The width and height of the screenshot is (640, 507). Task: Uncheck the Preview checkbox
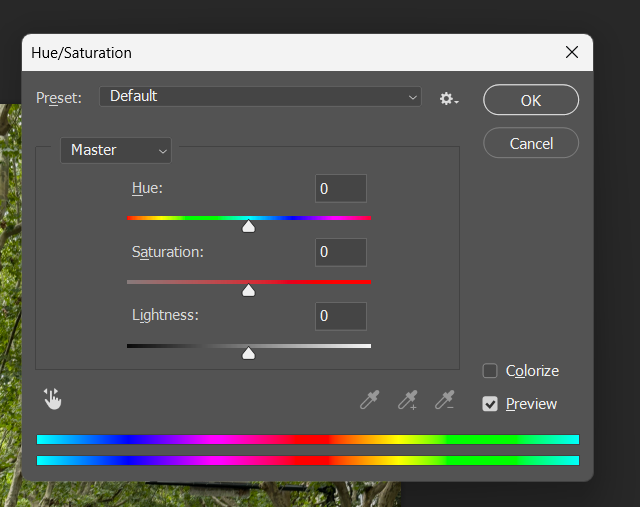(490, 404)
